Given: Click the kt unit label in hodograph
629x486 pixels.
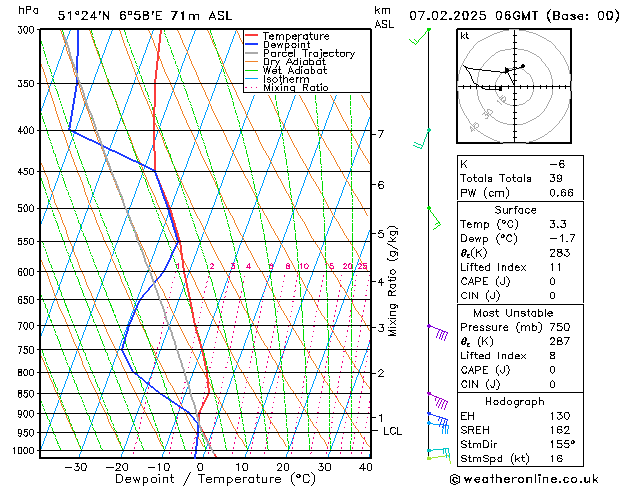Looking at the screenshot, I should [465, 36].
